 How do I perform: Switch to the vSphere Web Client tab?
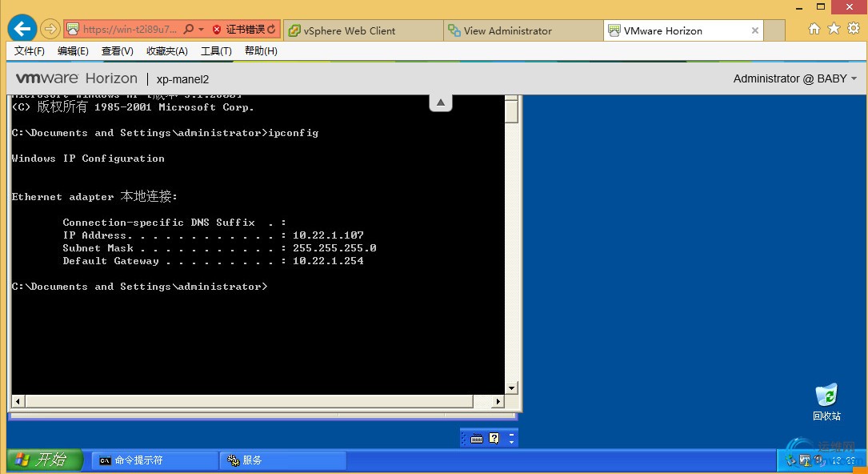pyautogui.click(x=364, y=30)
